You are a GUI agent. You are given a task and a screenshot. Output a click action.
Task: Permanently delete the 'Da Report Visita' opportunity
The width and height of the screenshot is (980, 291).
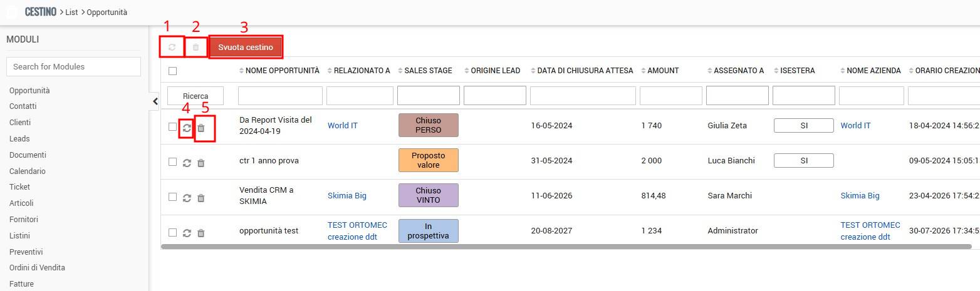[x=201, y=128]
